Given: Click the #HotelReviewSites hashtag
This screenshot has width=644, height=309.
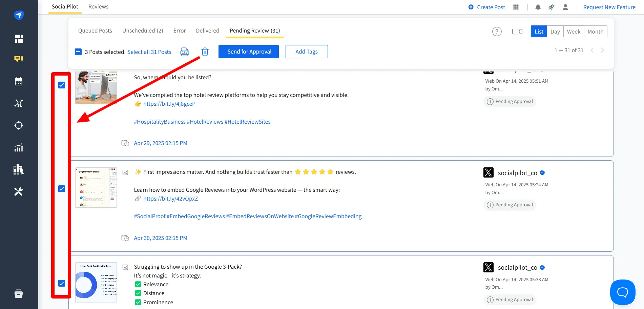Looking at the screenshot, I should pos(248,122).
